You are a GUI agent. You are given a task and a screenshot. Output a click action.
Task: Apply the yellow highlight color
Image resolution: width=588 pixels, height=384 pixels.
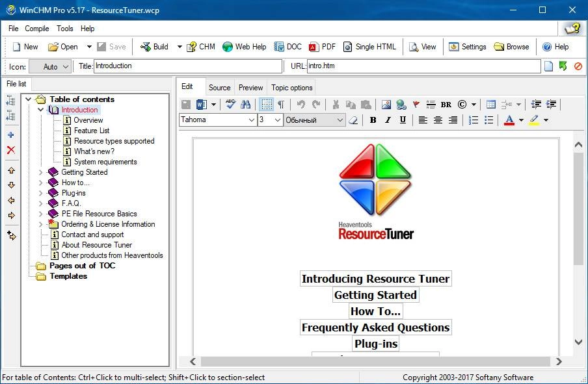pos(534,120)
